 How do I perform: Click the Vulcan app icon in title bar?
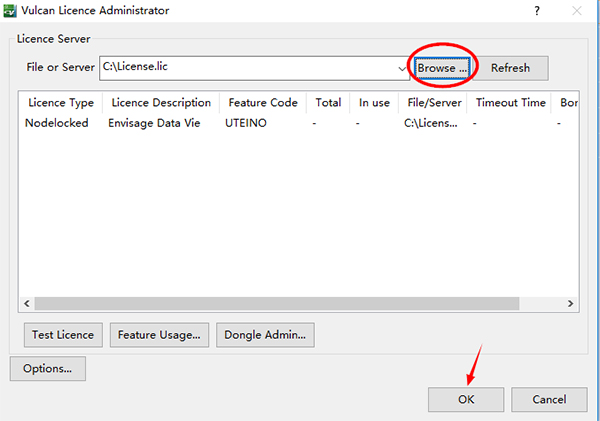click(x=10, y=11)
